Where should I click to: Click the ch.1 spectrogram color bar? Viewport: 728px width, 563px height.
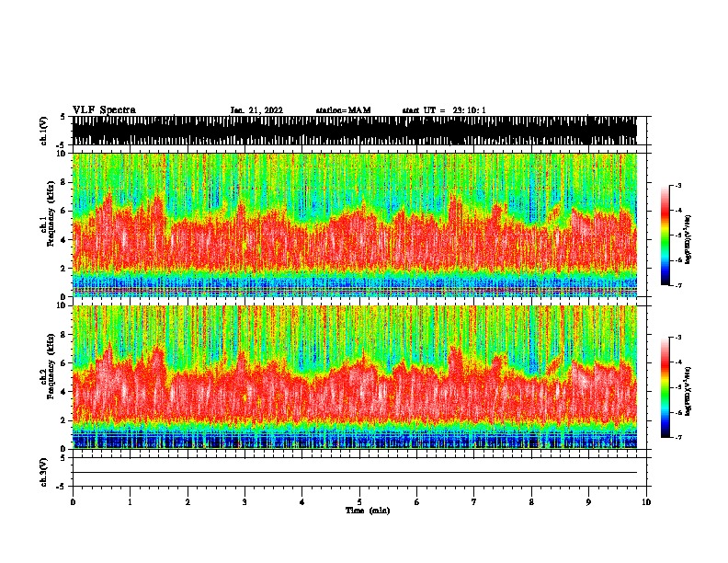pos(665,236)
